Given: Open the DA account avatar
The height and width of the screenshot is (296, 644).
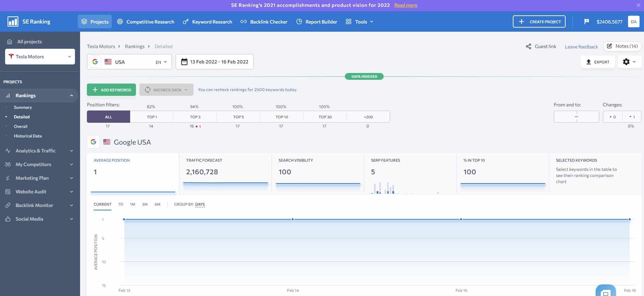Looking at the screenshot, I should pos(633,21).
